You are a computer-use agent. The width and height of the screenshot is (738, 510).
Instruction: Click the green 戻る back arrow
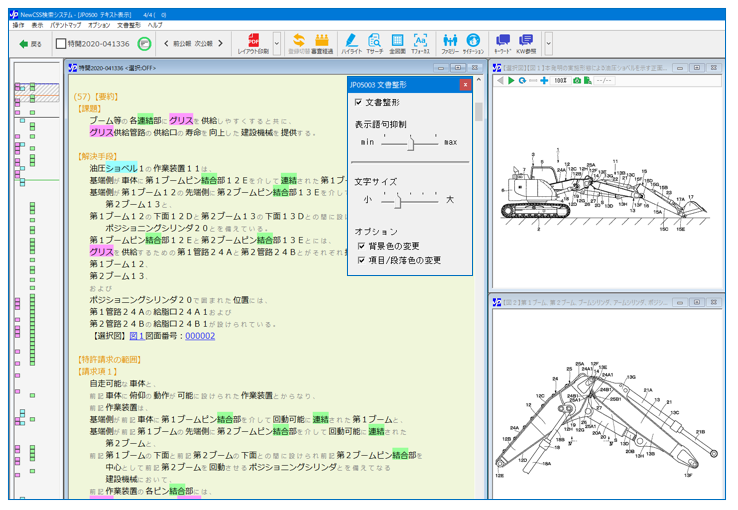(x=24, y=44)
